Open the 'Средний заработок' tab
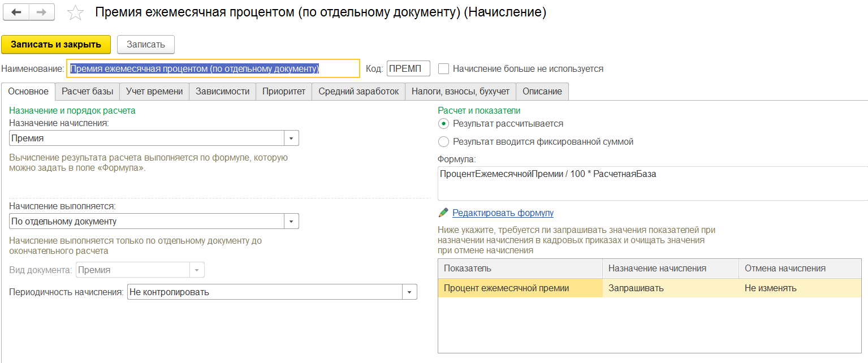This screenshot has height=363, width=868. (x=358, y=91)
